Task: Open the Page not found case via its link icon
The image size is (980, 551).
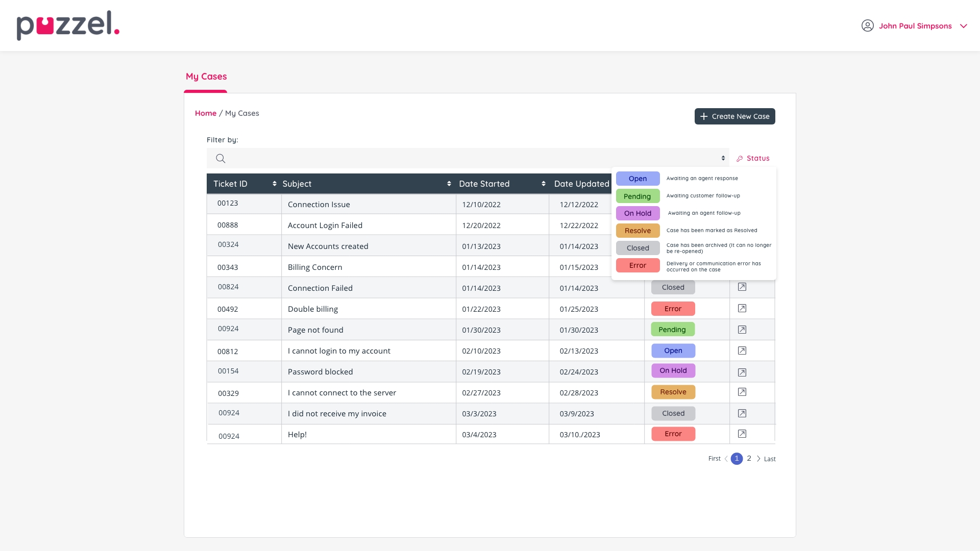Action: coord(742,330)
